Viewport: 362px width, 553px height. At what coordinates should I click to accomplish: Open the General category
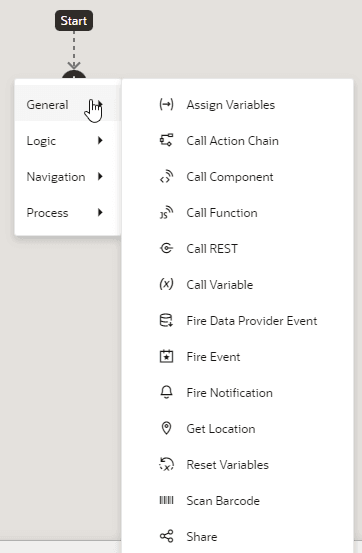coord(68,105)
